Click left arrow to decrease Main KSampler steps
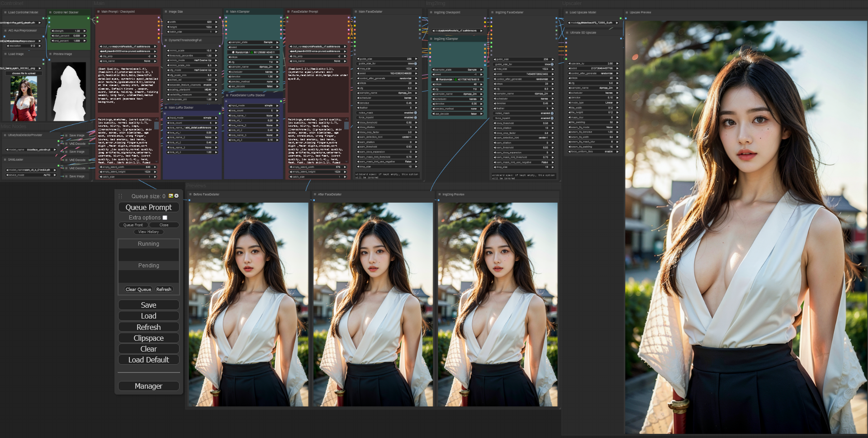The width and height of the screenshot is (868, 438). pos(229,57)
